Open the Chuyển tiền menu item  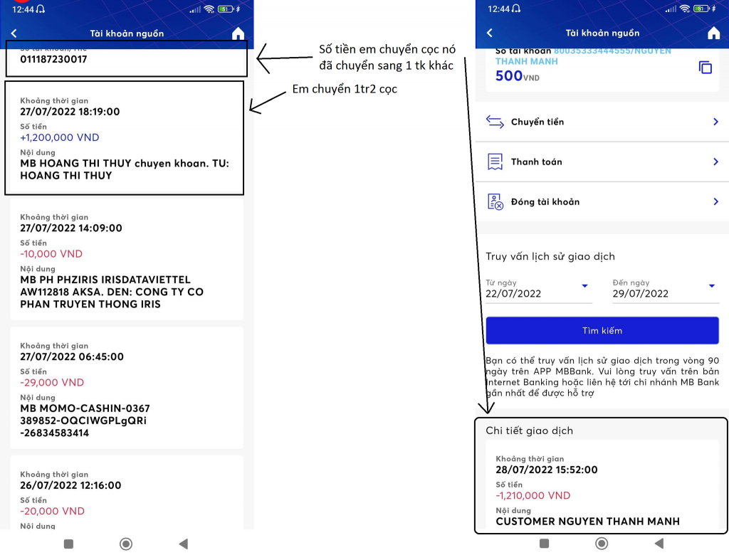pyautogui.click(x=537, y=122)
